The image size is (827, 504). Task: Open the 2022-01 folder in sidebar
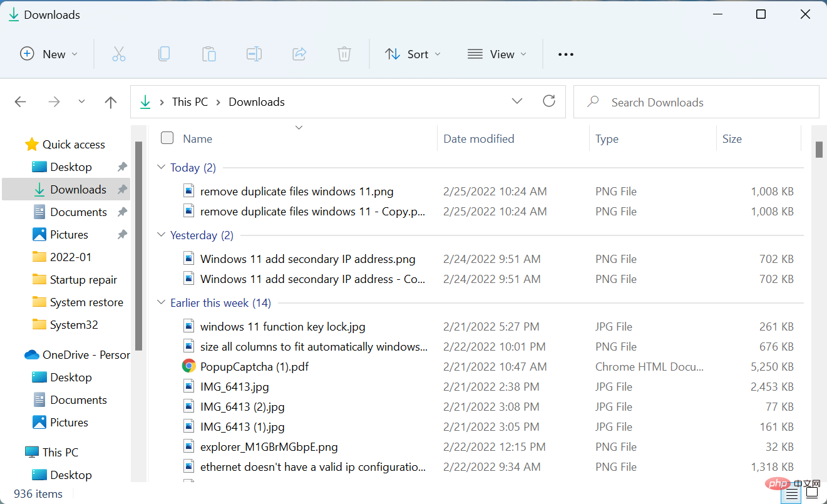pos(71,257)
